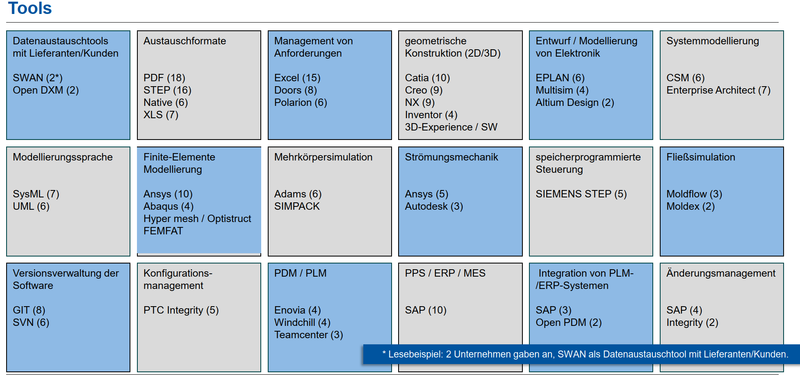Click the Konfigurationsmanagement box
800x378 pixels.
(199, 317)
